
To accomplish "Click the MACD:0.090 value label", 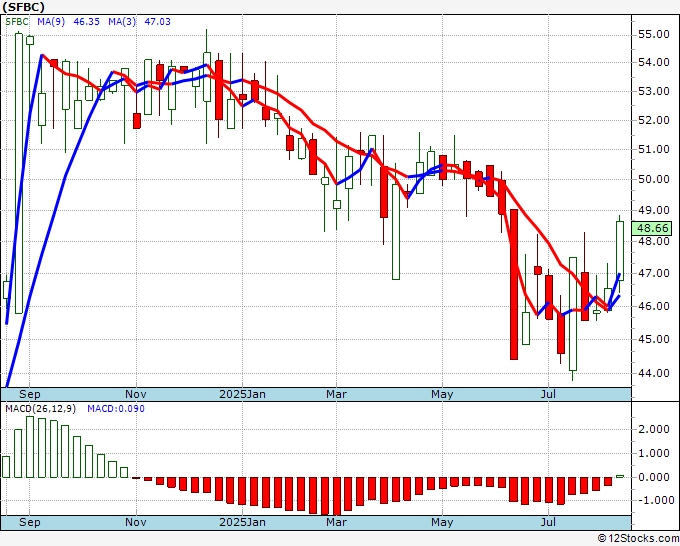I will click(x=116, y=409).
